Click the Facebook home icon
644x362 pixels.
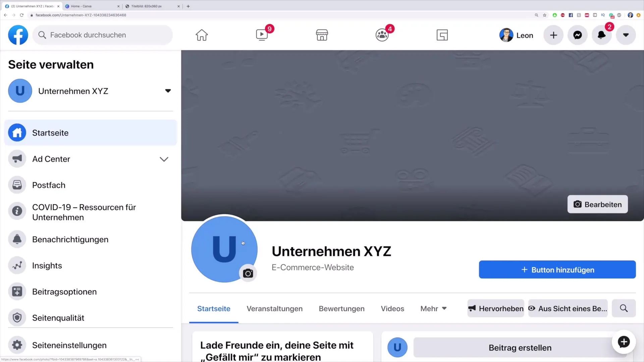tap(202, 35)
